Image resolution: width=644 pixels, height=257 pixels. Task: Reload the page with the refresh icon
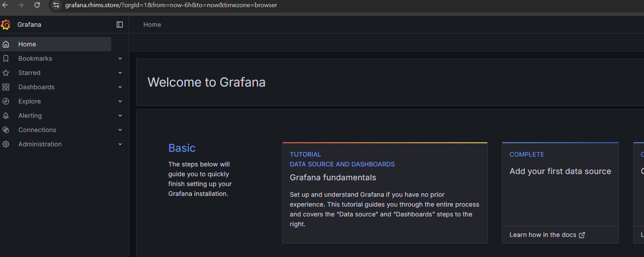[37, 5]
